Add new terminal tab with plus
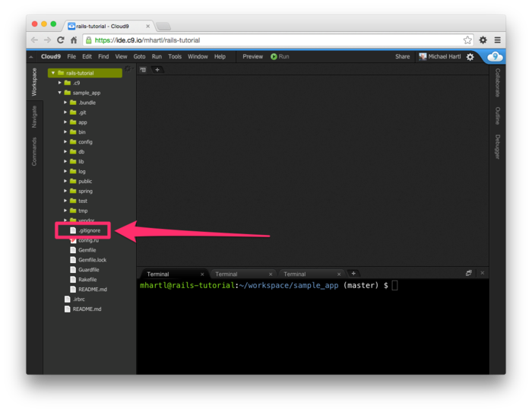This screenshot has height=412, width=532. click(x=353, y=274)
